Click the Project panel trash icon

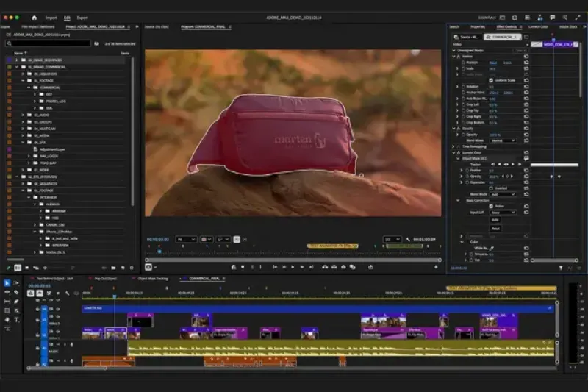pyautogui.click(x=132, y=268)
